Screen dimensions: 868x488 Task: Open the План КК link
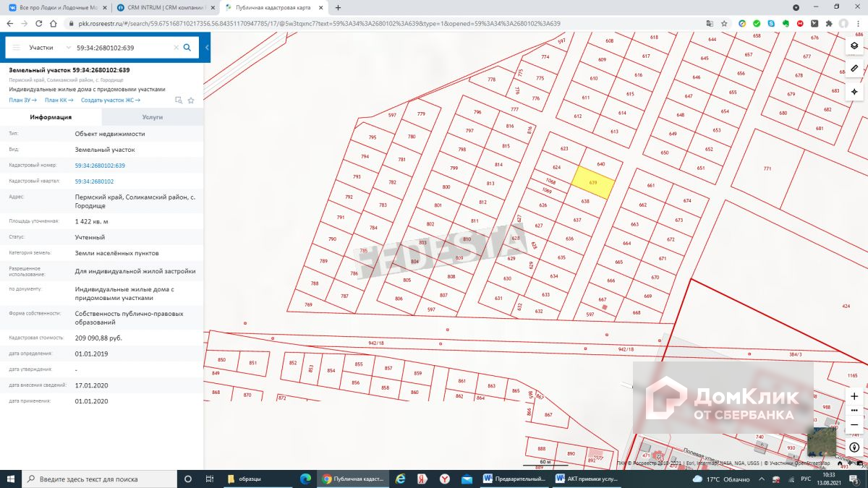pyautogui.click(x=59, y=100)
